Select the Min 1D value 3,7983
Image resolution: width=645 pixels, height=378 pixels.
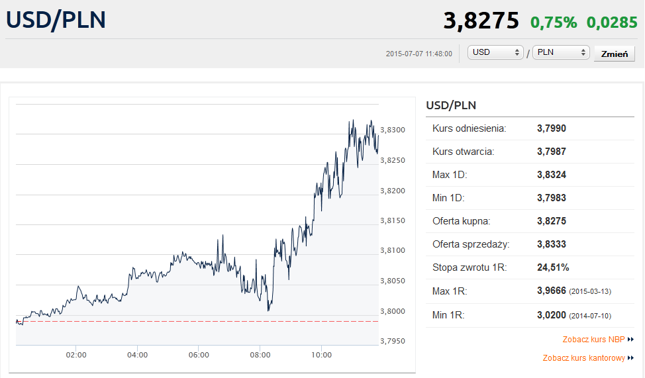pyautogui.click(x=551, y=198)
